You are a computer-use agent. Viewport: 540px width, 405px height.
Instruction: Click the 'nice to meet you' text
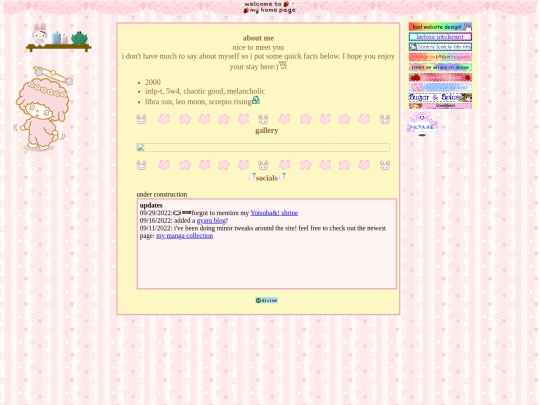(258, 47)
